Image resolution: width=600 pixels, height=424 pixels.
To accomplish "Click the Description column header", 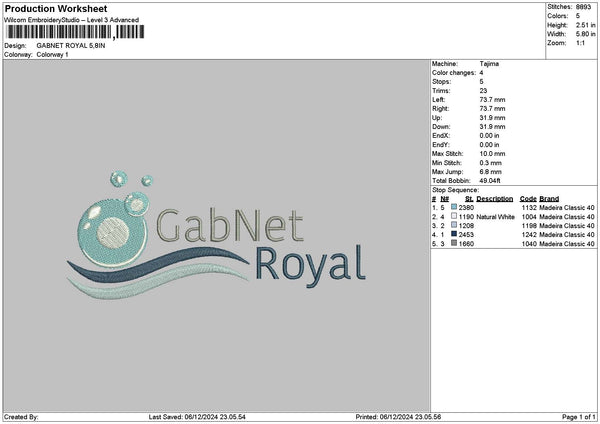I will click(x=494, y=199).
